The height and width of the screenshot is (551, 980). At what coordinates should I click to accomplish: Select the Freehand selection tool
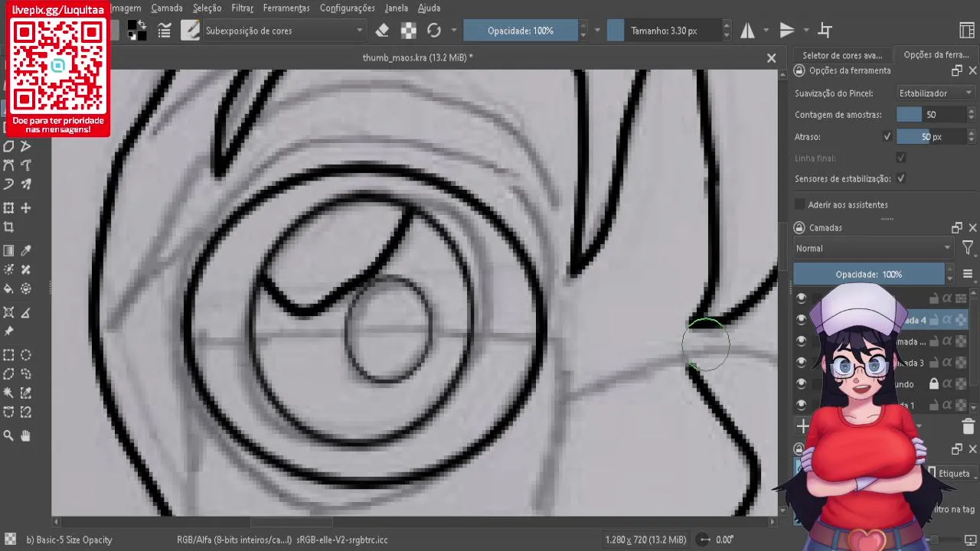coord(26,375)
